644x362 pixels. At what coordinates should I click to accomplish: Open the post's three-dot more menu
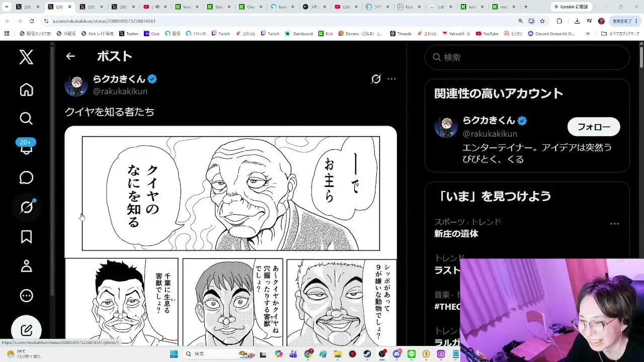[391, 79]
